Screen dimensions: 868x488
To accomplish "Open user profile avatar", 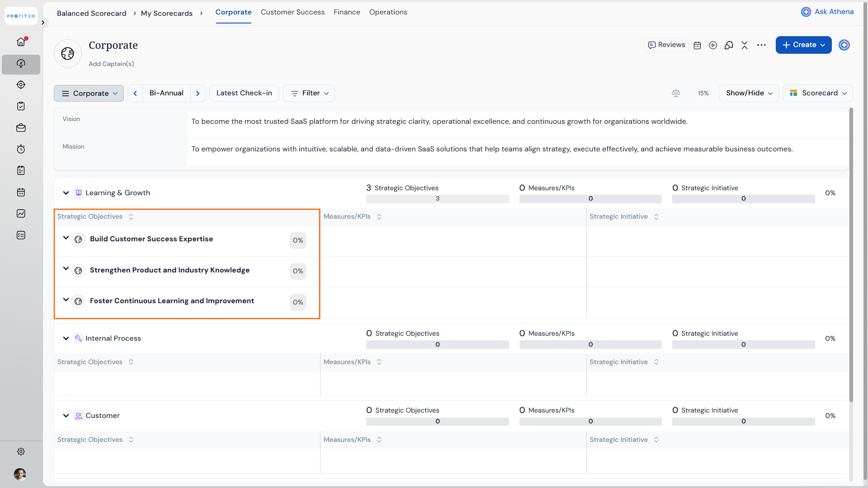I will point(20,474).
